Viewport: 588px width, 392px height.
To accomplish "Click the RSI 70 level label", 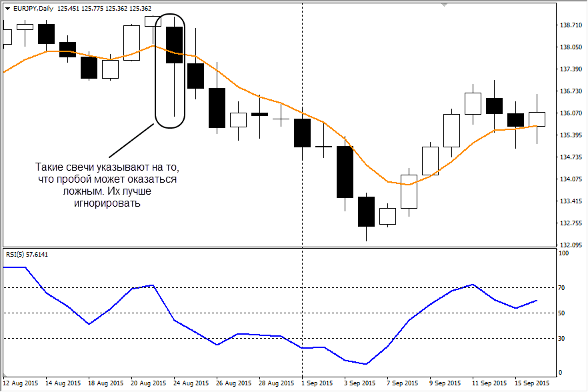I will (563, 287).
